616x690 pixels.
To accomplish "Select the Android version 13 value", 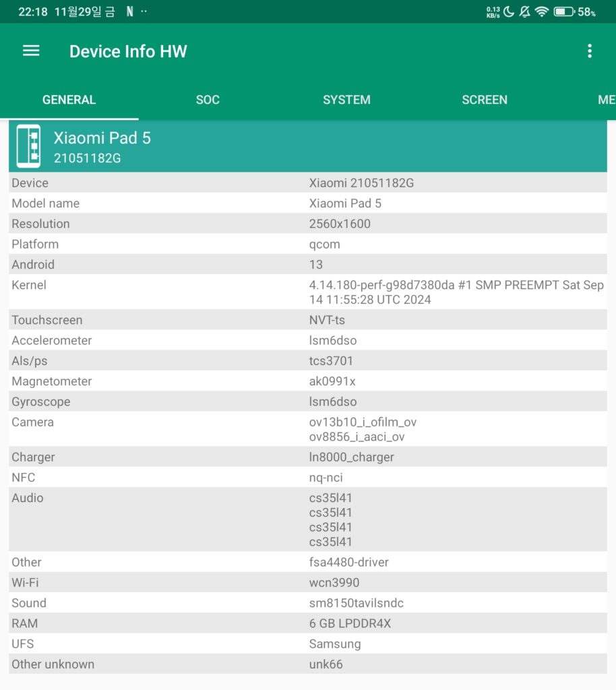I will point(315,264).
